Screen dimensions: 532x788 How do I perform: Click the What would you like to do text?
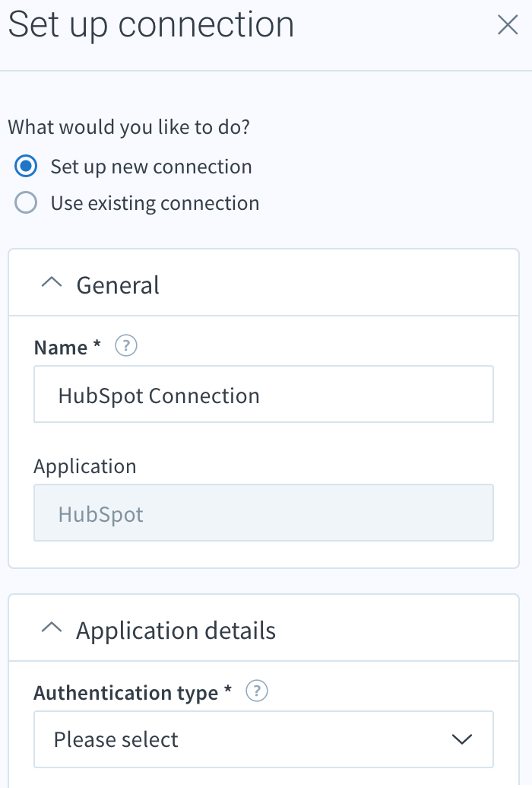(x=129, y=127)
